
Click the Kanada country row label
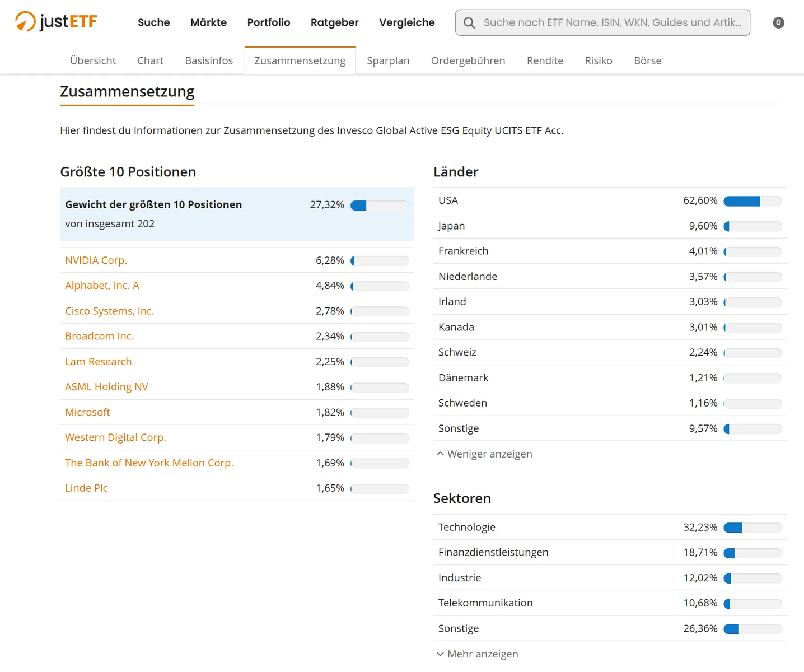click(456, 327)
